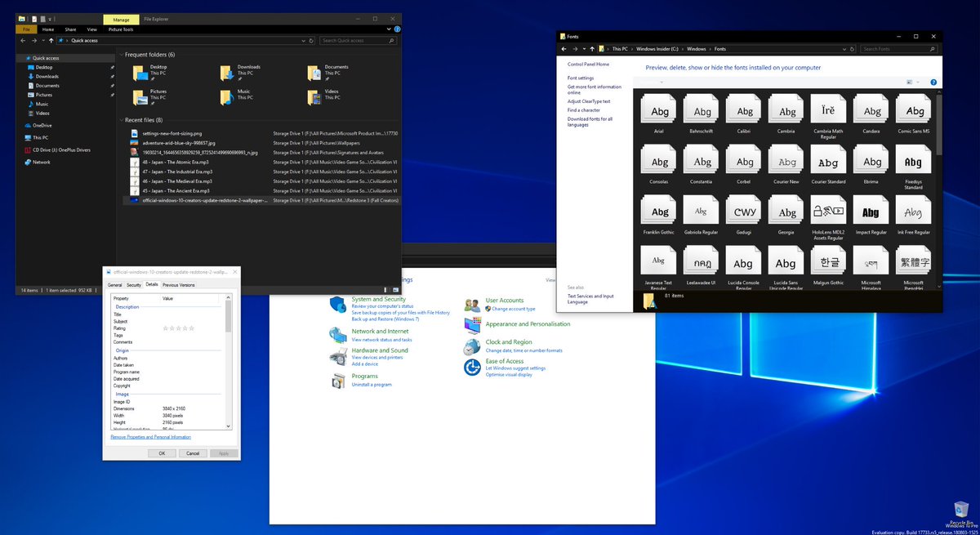Image resolution: width=980 pixels, height=535 pixels.
Task: Select the Arial font icon
Action: pos(659,109)
